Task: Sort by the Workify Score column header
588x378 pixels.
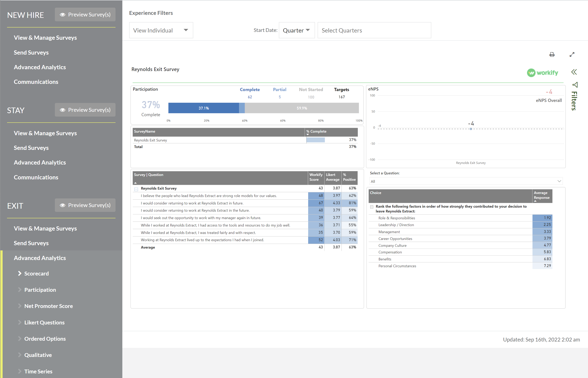Action: coord(316,178)
